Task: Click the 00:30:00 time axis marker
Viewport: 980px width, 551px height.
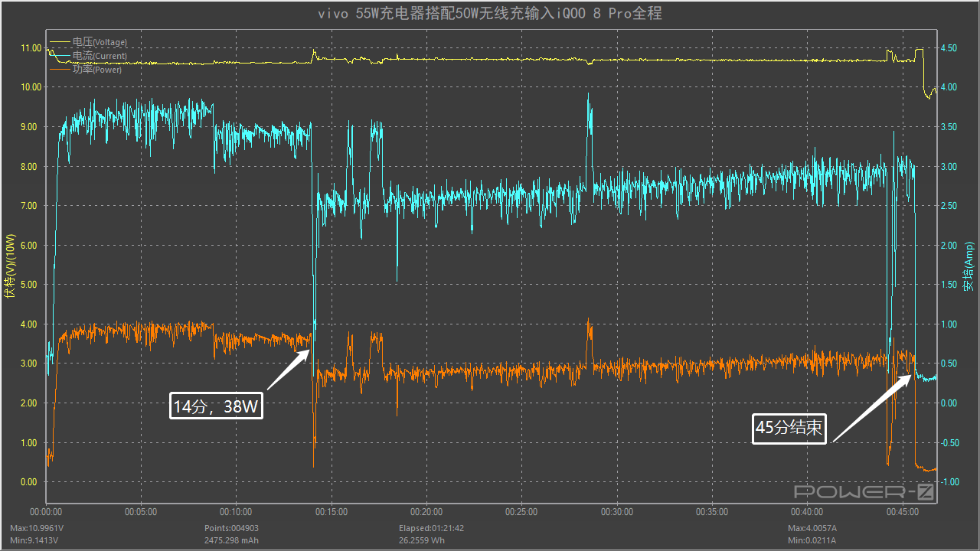Action: tap(616, 512)
